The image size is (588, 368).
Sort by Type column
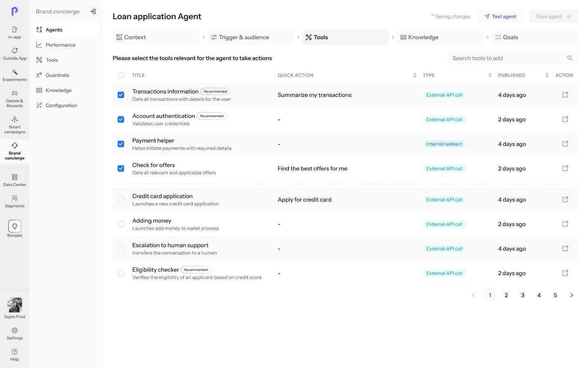click(x=490, y=75)
